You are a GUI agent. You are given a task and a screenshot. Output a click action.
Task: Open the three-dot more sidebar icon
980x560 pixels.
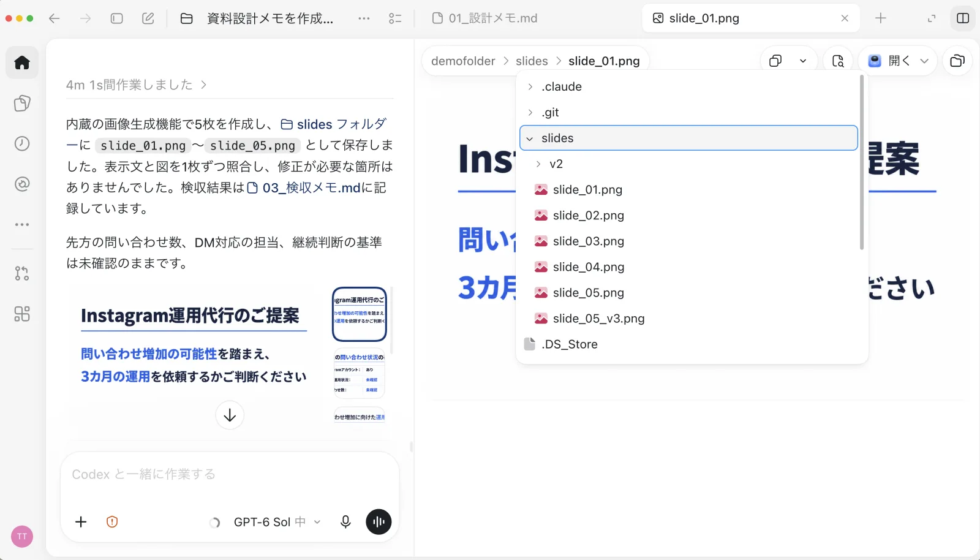(x=22, y=224)
